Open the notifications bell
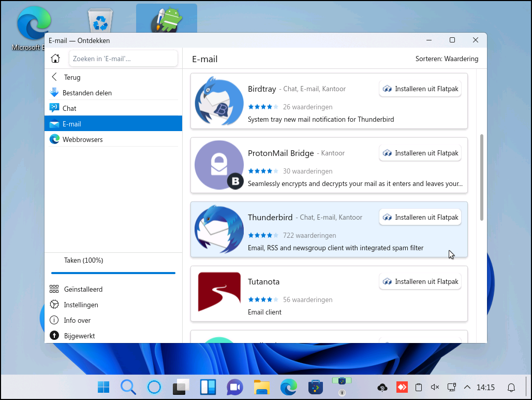532x400 pixels. tap(511, 388)
